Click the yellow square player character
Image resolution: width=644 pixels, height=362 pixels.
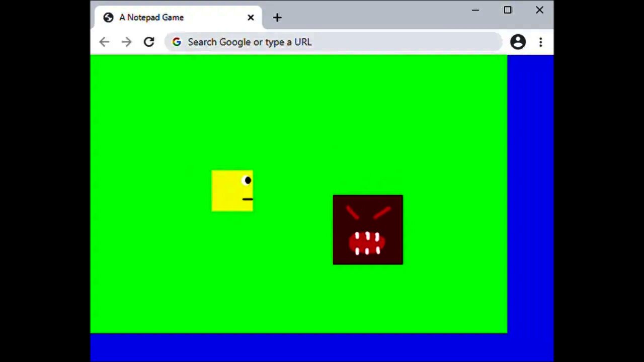[232, 191]
